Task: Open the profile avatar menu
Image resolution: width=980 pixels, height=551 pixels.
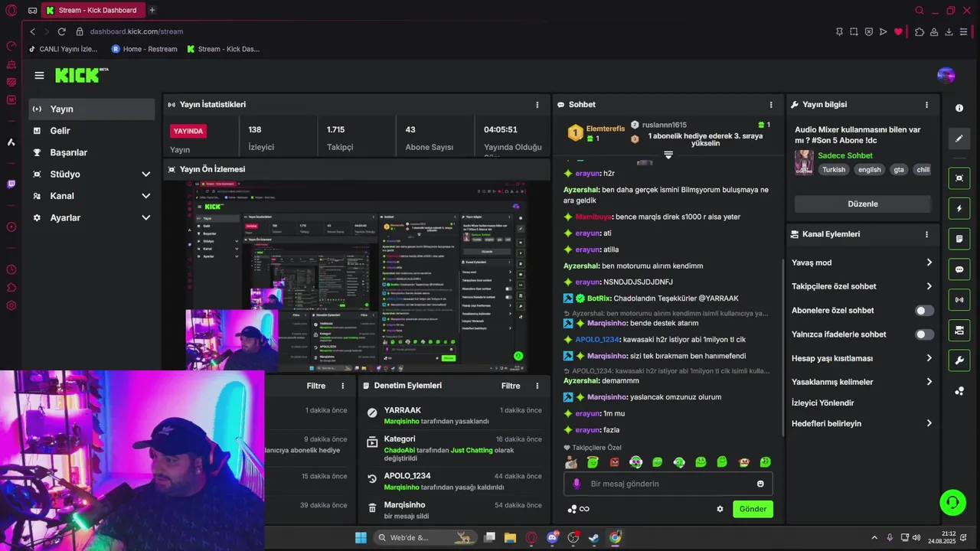Action: (x=946, y=75)
